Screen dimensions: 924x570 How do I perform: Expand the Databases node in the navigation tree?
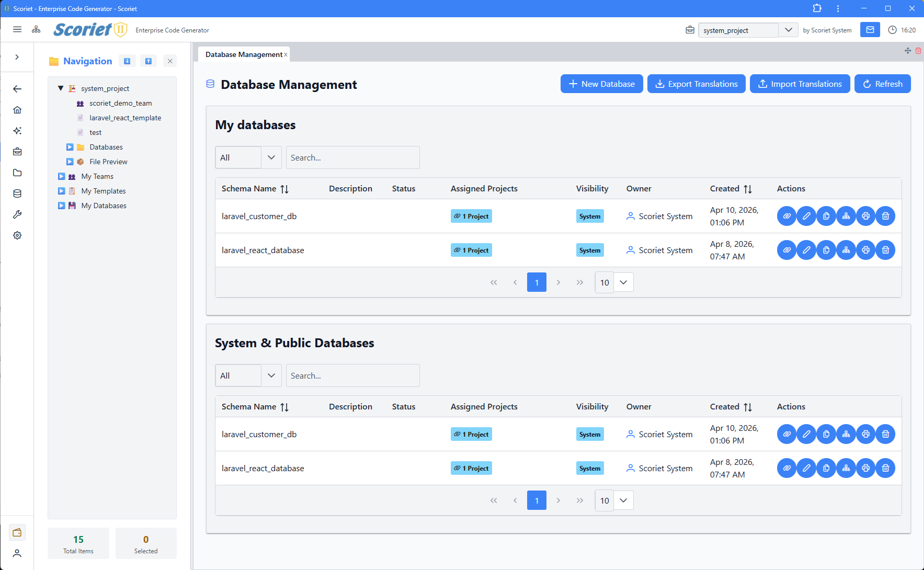point(69,147)
